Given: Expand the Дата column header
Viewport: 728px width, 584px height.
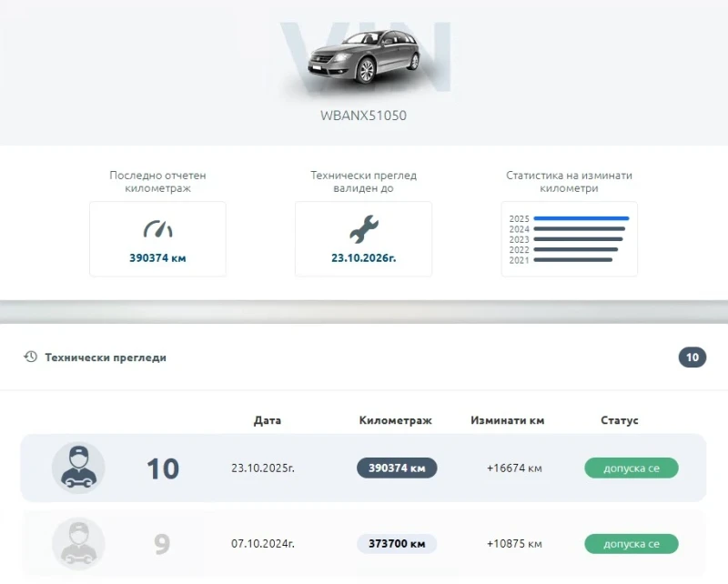Looking at the screenshot, I should click(x=268, y=420).
